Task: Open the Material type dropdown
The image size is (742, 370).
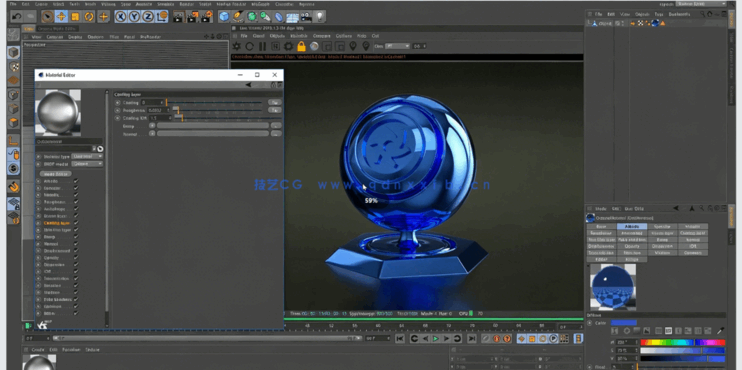Action: pos(87,156)
